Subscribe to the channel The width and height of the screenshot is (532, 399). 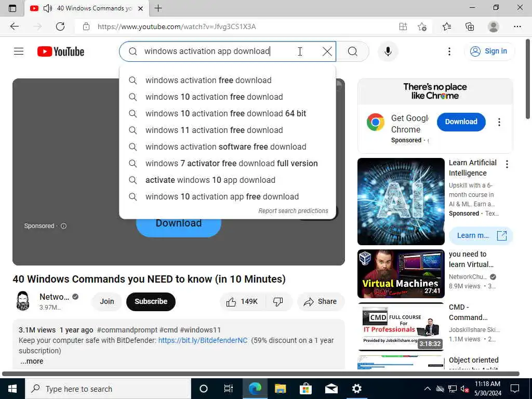pos(151,301)
